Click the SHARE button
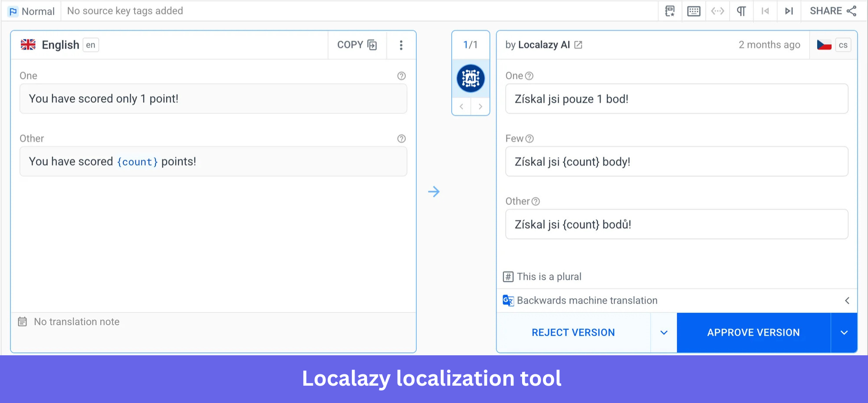The width and height of the screenshot is (868, 403). (x=833, y=11)
